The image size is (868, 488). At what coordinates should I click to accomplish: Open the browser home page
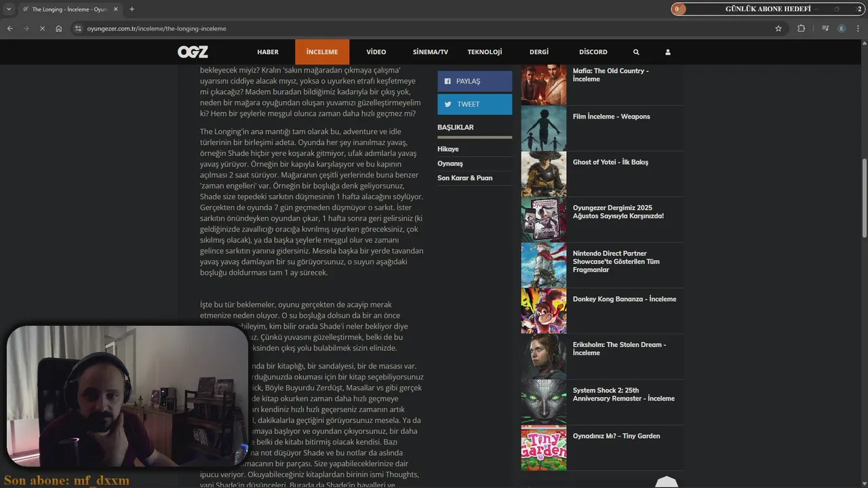tap(58, 28)
